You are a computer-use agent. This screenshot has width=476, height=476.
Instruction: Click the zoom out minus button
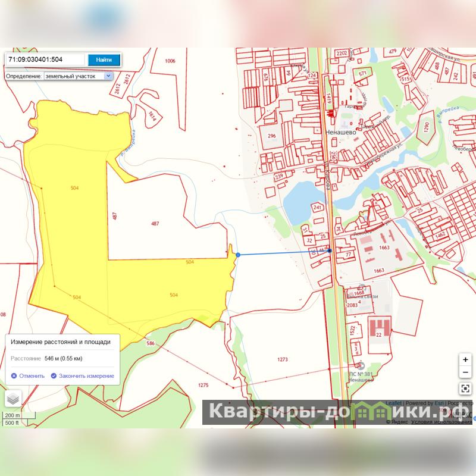[465, 372]
